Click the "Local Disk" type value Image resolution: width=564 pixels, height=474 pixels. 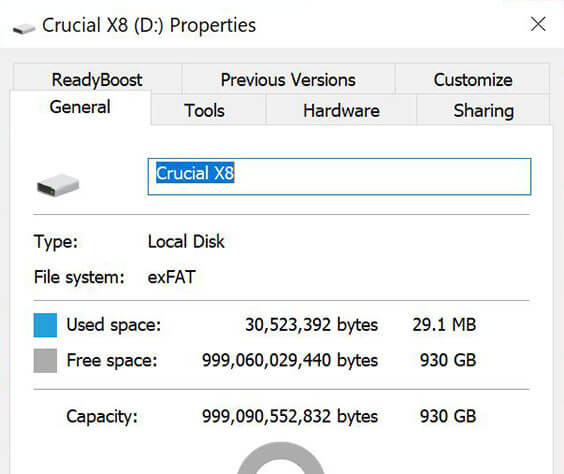point(186,241)
